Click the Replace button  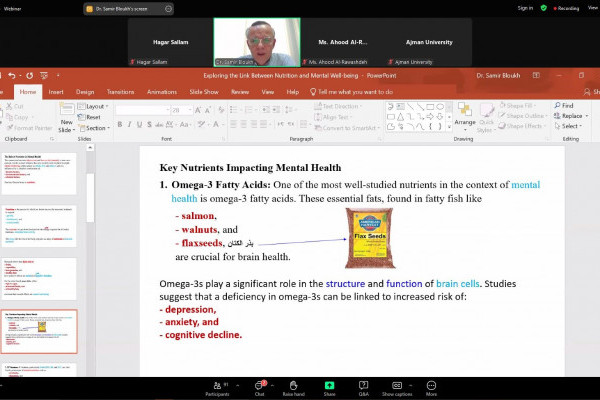pyautogui.click(x=570, y=116)
